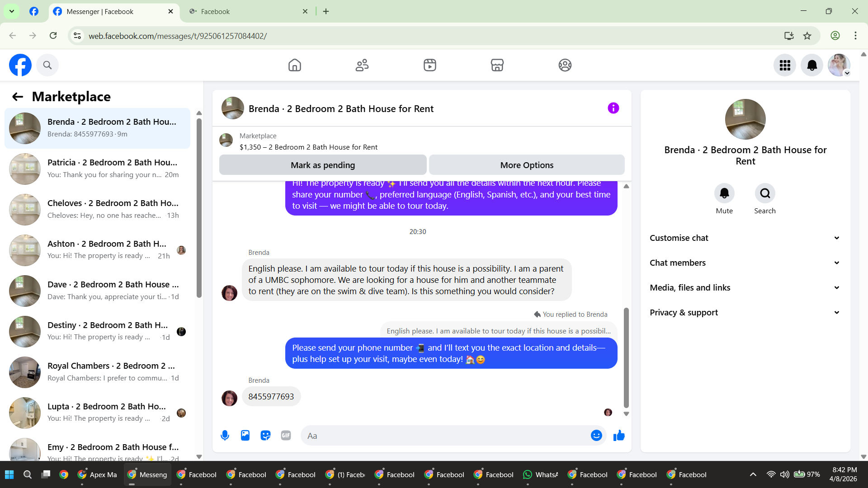868x488 pixels.
Task: Click the Mark as pending button
Action: pos(323,165)
